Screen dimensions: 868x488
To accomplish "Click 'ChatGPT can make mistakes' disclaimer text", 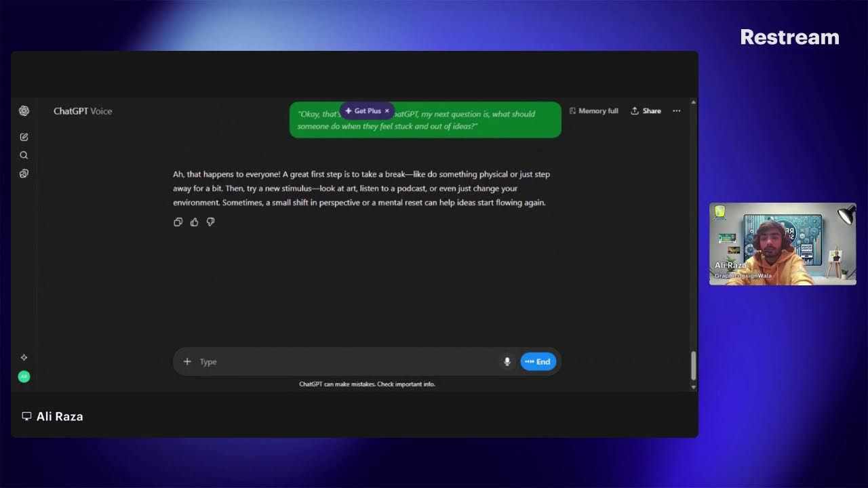I will pos(367,384).
